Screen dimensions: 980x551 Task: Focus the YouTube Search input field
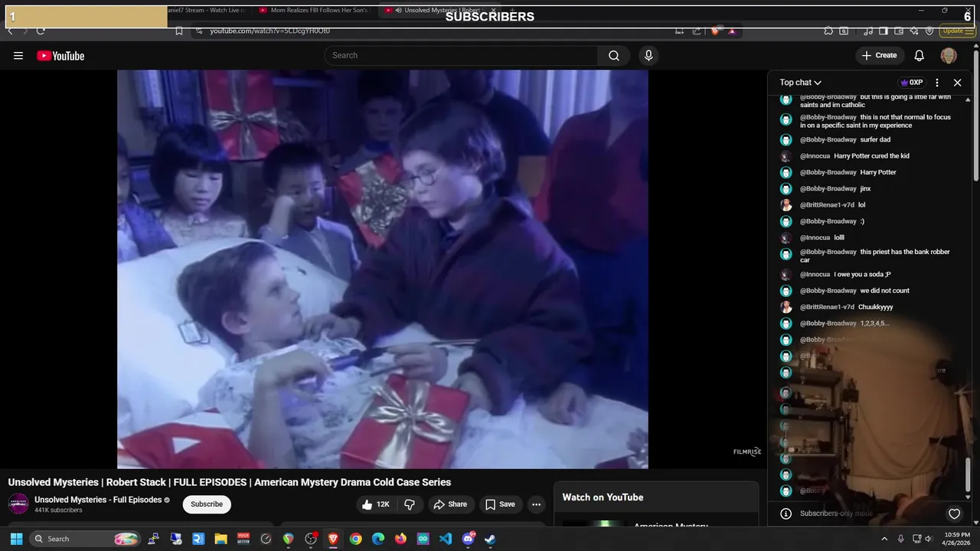point(461,55)
